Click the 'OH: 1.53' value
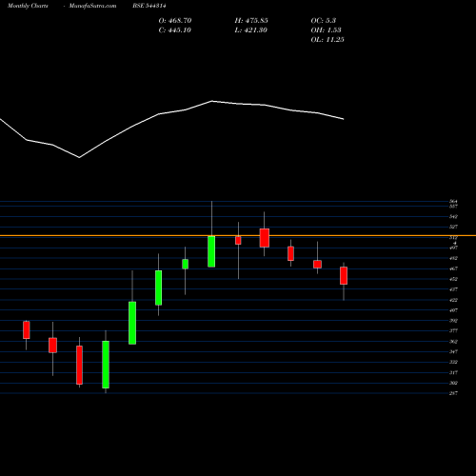 click(326, 30)
